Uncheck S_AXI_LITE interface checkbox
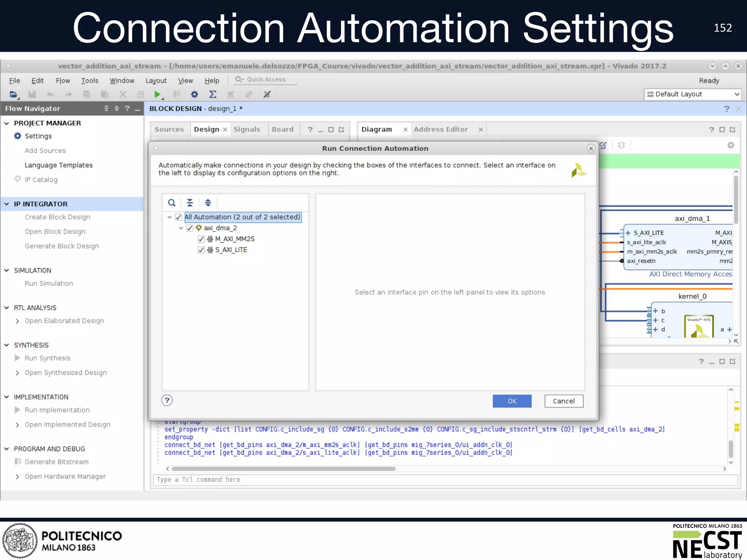Viewport: 747px width, 560px height. 201,250
